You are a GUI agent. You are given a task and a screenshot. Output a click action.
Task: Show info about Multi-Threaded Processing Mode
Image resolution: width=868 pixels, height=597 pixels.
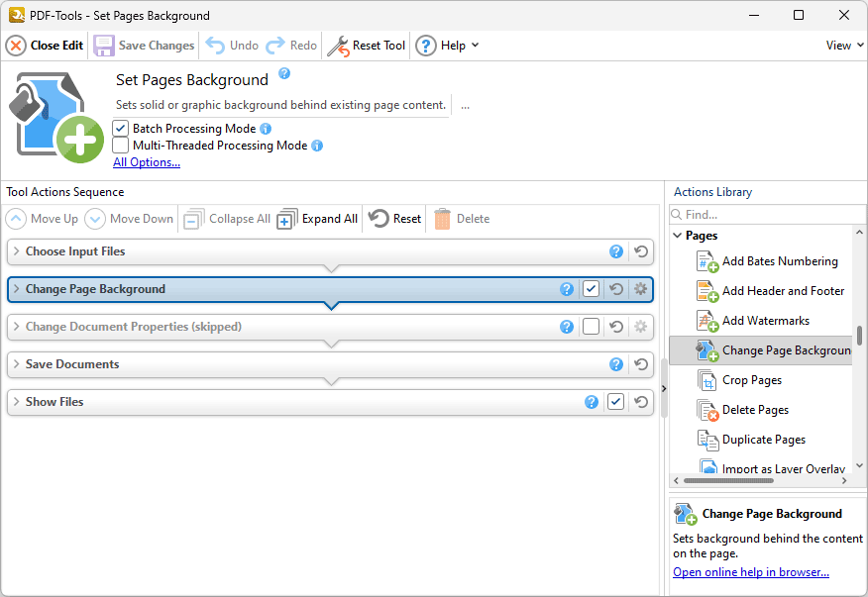pos(317,146)
